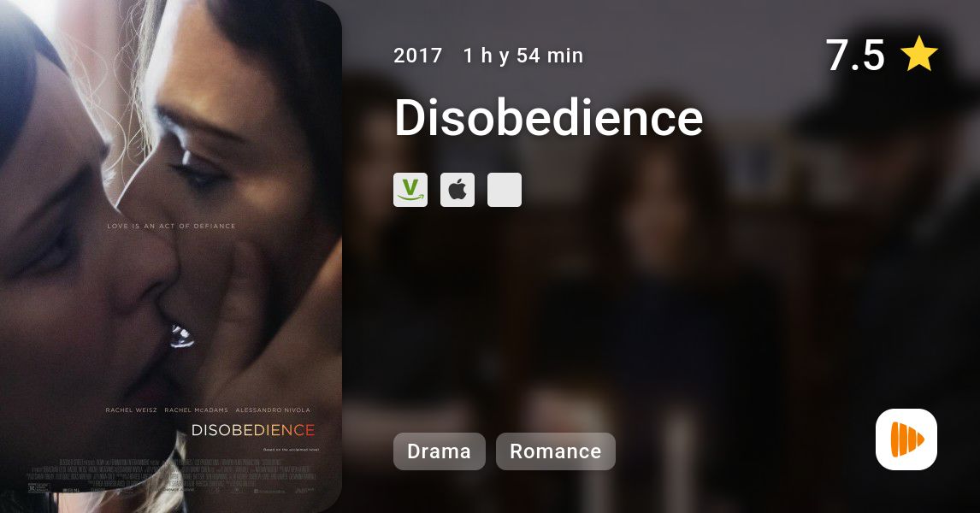This screenshot has width=980, height=513.
Task: Click Alessandro Nivola name on the poster
Action: 273,410
